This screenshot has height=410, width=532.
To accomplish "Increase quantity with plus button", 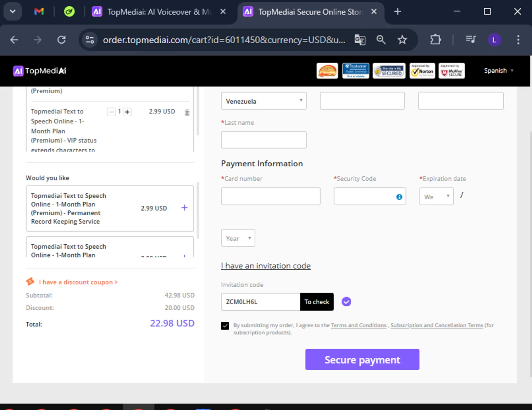I will pos(127,112).
